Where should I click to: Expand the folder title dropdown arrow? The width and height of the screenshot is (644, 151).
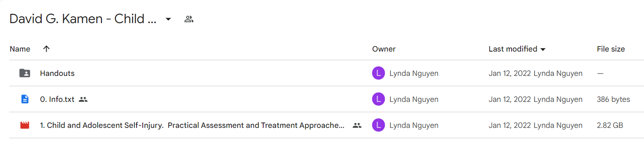[168, 19]
